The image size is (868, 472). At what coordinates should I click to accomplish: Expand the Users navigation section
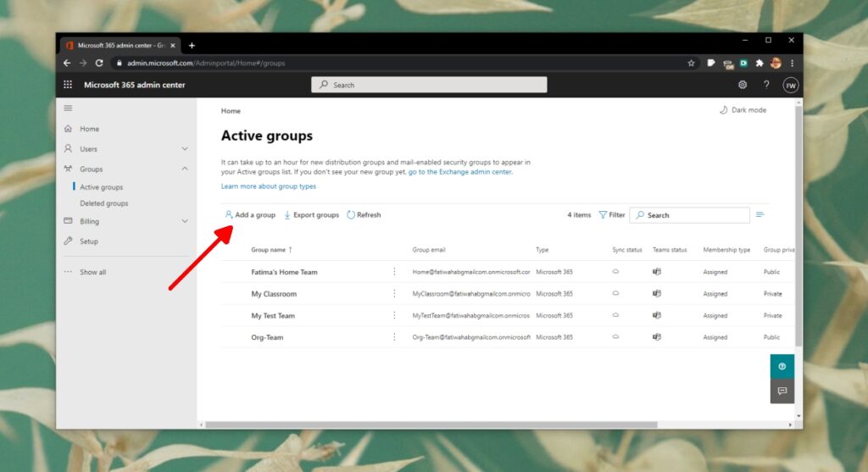click(185, 149)
